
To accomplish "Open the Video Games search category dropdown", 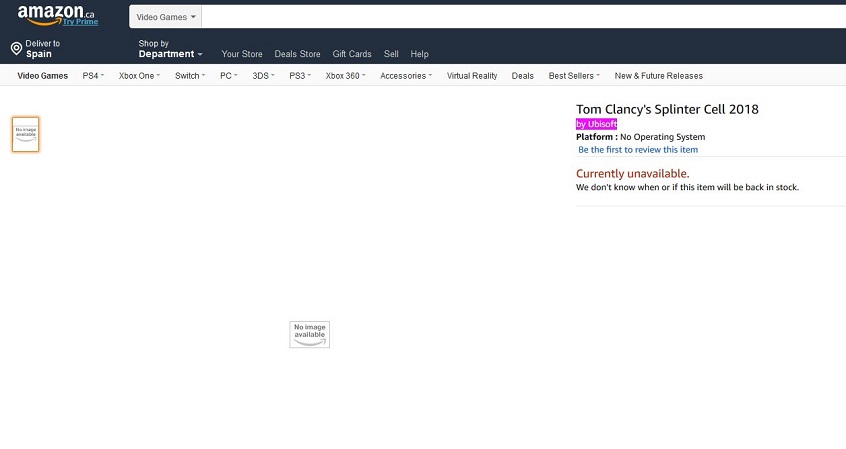I will 166,17.
